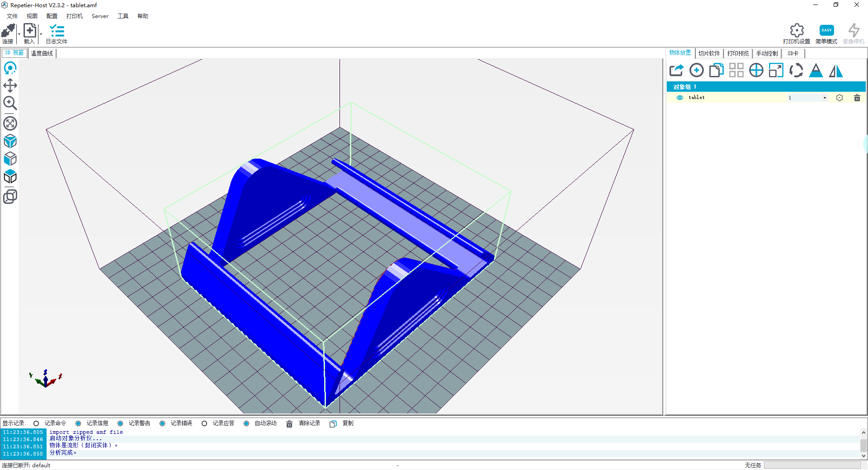Click the auto-position grid icon
This screenshot has height=470, width=868.
[x=736, y=70]
